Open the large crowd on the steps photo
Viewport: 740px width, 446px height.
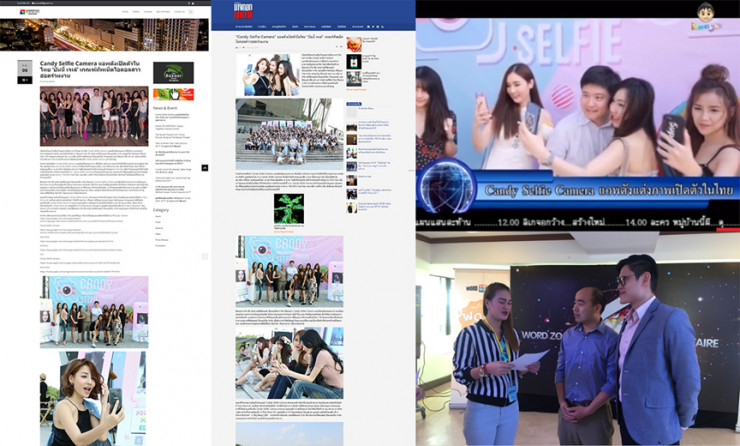(290, 134)
